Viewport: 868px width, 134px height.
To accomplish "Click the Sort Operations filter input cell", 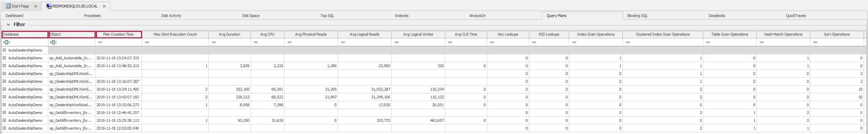I will 837,42.
